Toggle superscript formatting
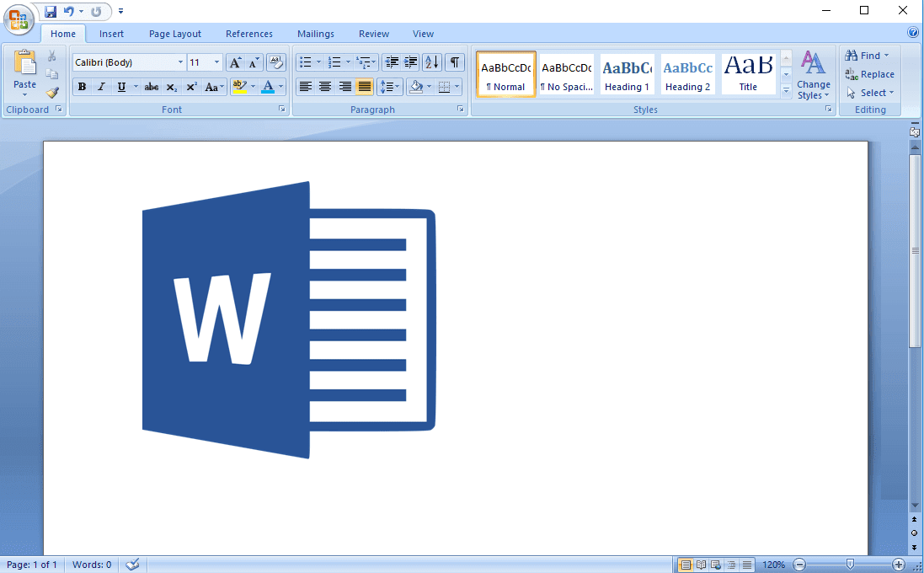The width and height of the screenshot is (924, 573). pos(191,87)
